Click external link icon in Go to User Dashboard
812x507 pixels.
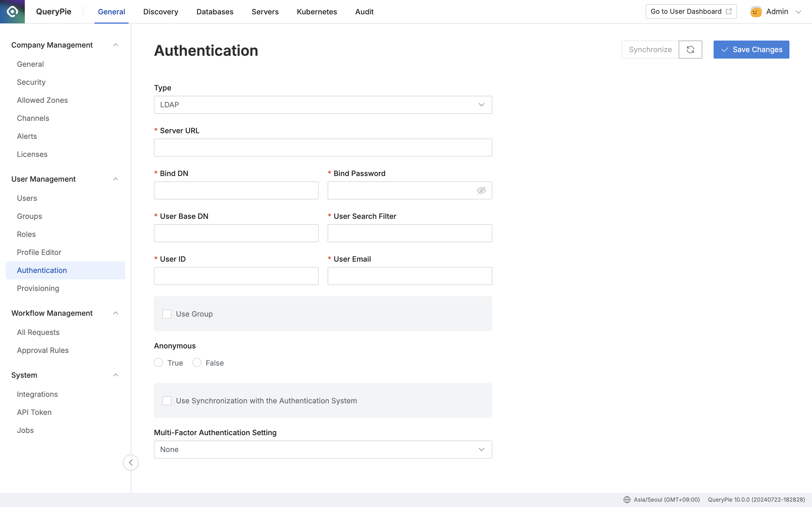click(x=729, y=11)
